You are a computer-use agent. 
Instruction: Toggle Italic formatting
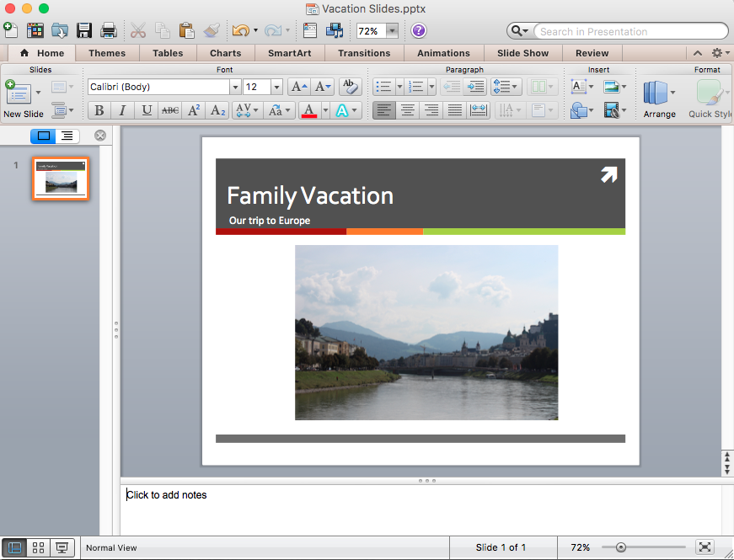(122, 110)
